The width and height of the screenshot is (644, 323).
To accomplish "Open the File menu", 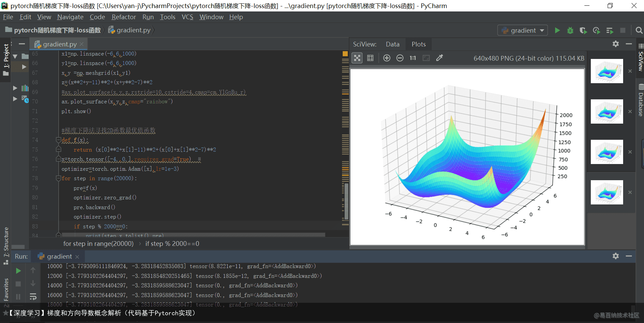I will [8, 17].
